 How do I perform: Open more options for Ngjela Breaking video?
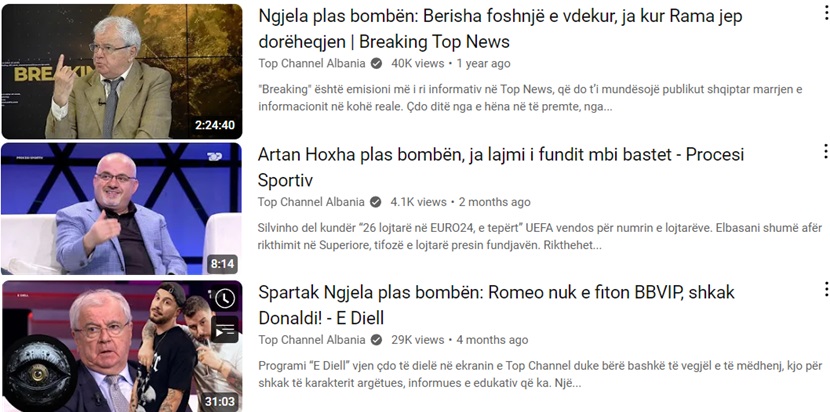click(x=825, y=13)
